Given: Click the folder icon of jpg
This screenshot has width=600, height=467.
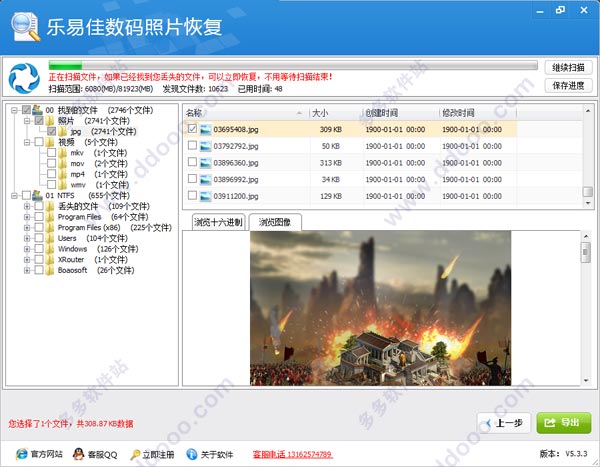Looking at the screenshot, I should point(62,131).
